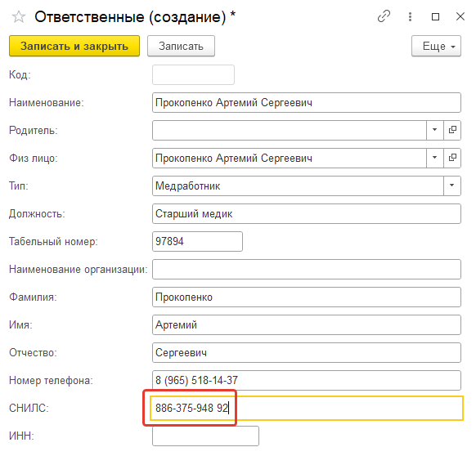This screenshot has width=476, height=456.
Task: Expand the Физ лицо dropdown list
Action: coord(435,158)
